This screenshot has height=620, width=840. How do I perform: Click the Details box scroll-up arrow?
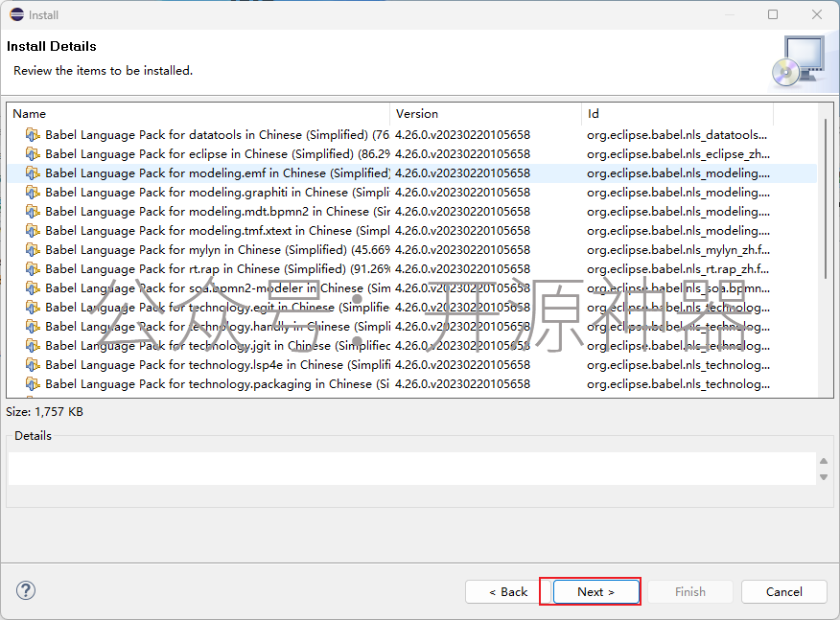(x=824, y=461)
